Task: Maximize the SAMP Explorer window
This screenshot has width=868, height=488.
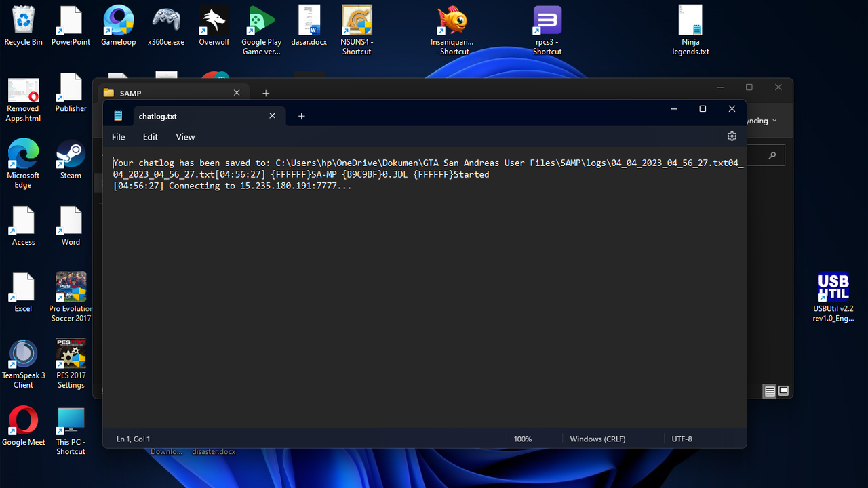Action: tap(749, 87)
